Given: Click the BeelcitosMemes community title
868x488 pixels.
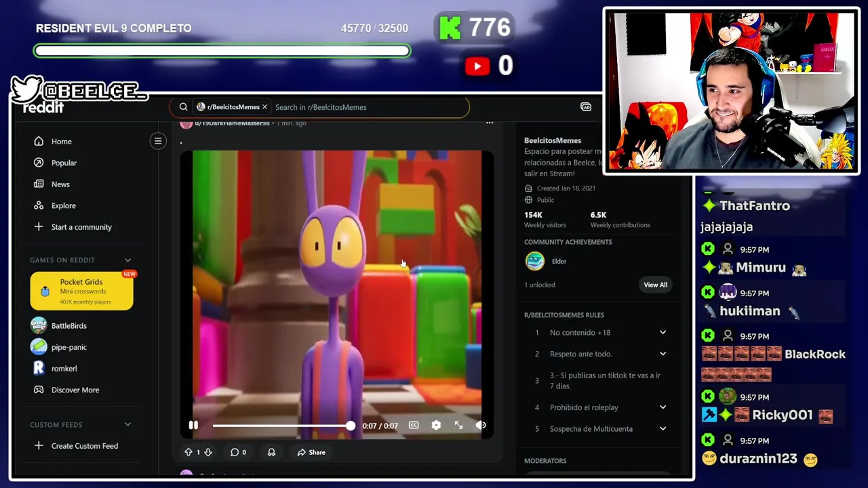Looking at the screenshot, I should (553, 140).
